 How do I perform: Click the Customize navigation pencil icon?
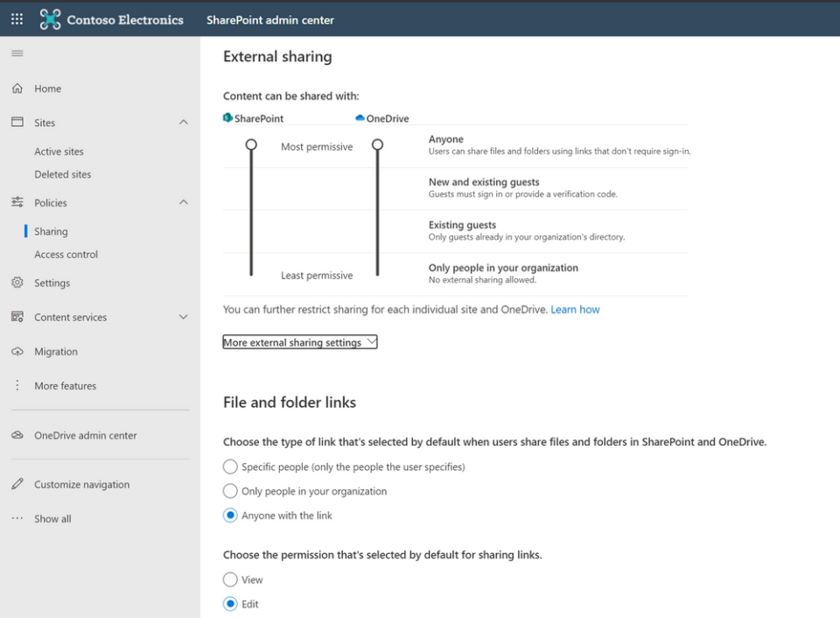(x=17, y=483)
